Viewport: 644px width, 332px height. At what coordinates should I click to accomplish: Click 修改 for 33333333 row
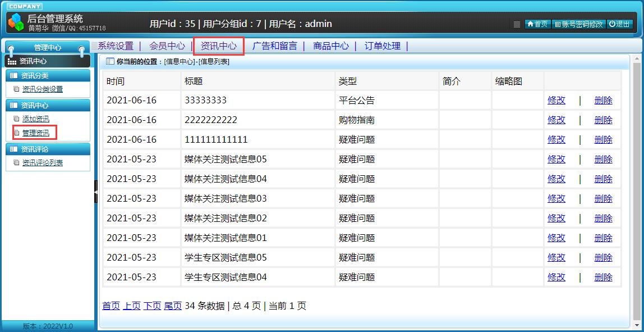(556, 101)
